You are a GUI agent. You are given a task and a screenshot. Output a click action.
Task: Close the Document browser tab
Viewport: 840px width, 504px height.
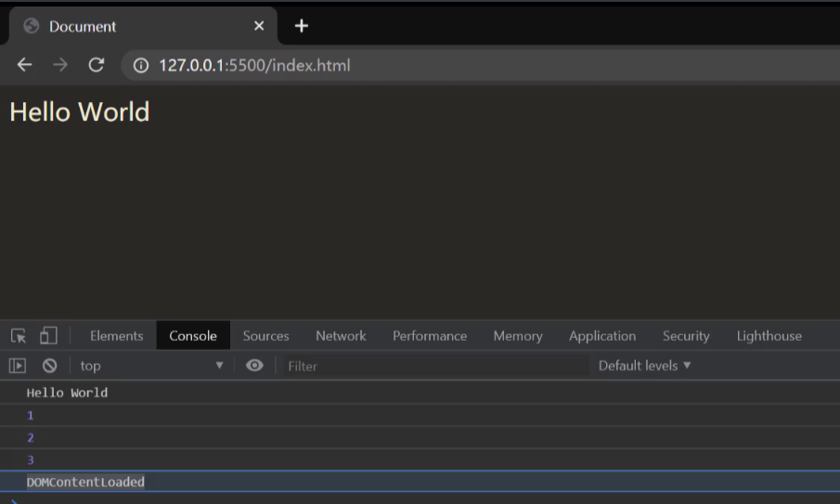(259, 26)
